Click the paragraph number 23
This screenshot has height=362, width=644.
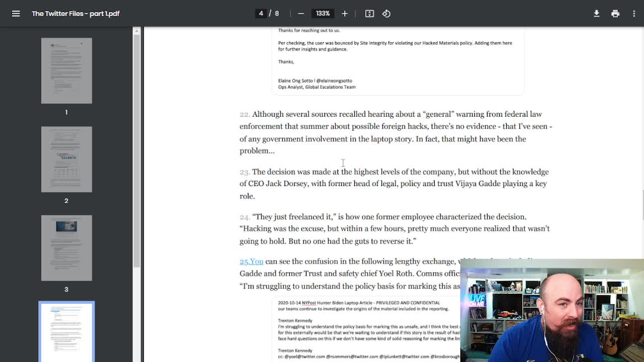point(245,172)
